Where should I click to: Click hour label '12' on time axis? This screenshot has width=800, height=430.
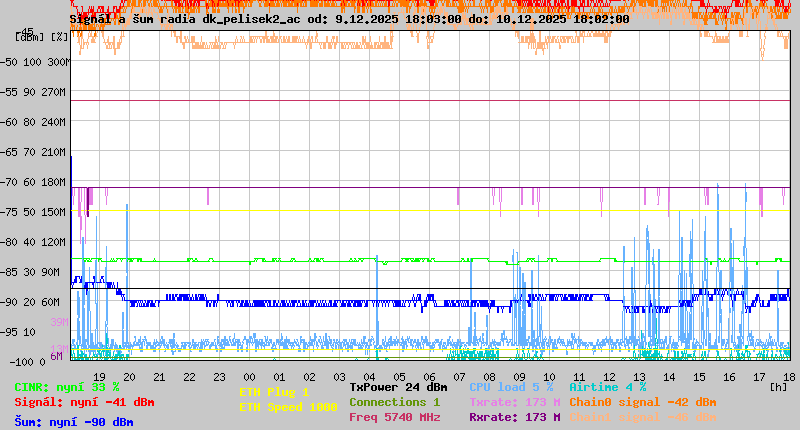(x=609, y=377)
